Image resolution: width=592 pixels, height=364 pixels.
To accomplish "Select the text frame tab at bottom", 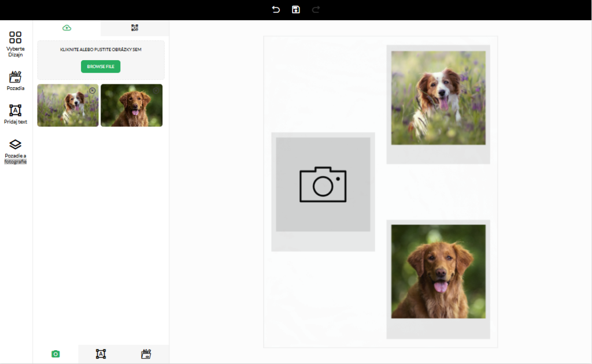I will click(101, 354).
